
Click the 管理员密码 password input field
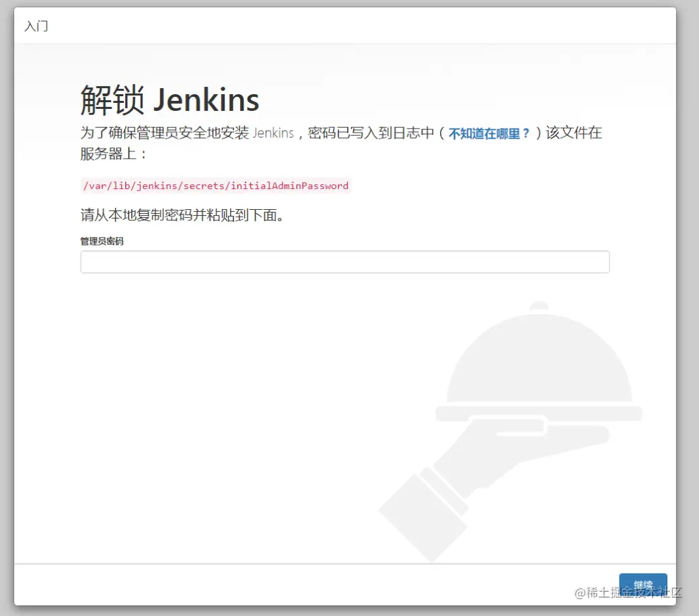click(344, 262)
